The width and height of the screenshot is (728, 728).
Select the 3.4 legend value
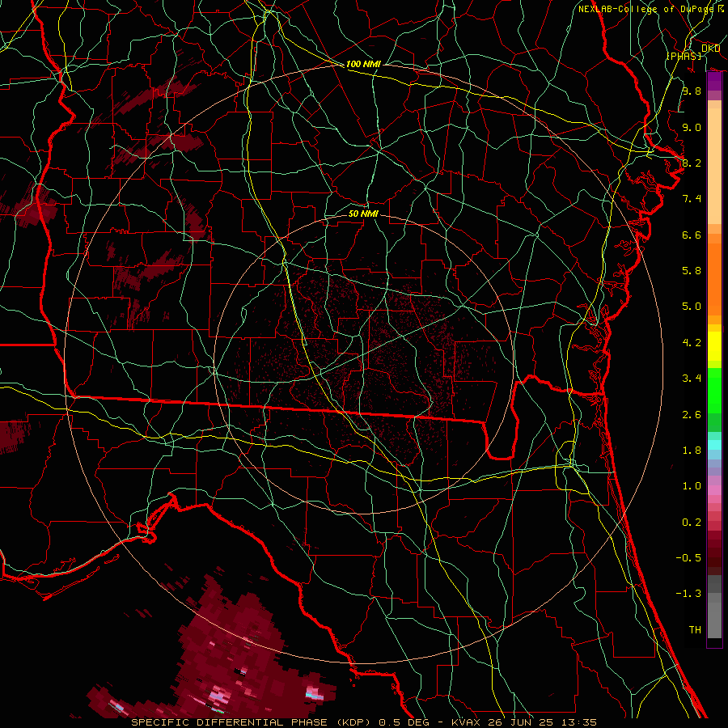pos(692,379)
